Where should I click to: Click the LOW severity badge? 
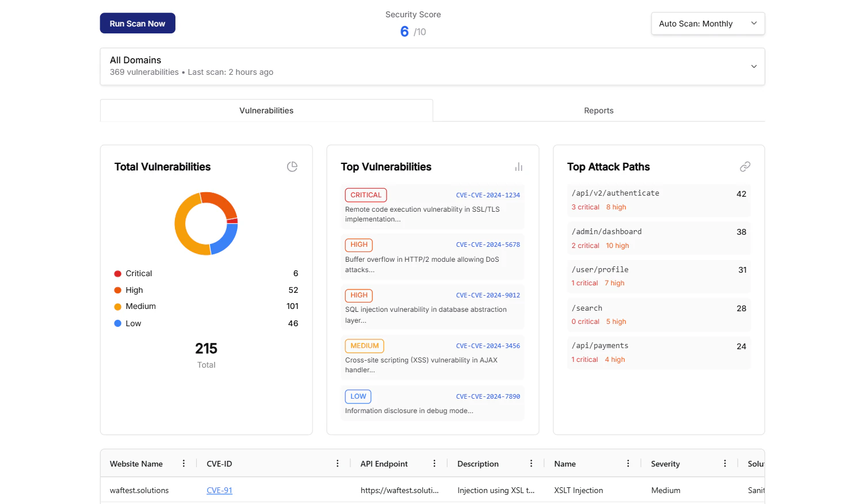(x=358, y=396)
